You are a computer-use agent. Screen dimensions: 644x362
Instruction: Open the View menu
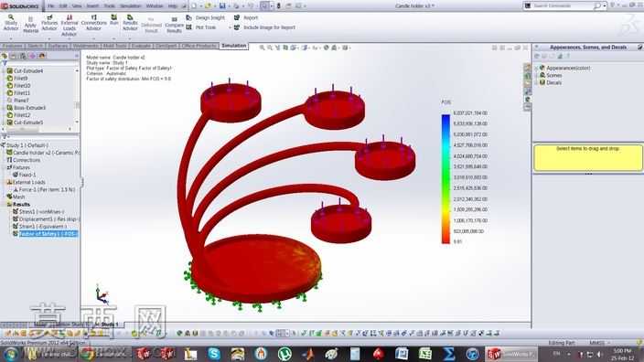pyautogui.click(x=77, y=6)
